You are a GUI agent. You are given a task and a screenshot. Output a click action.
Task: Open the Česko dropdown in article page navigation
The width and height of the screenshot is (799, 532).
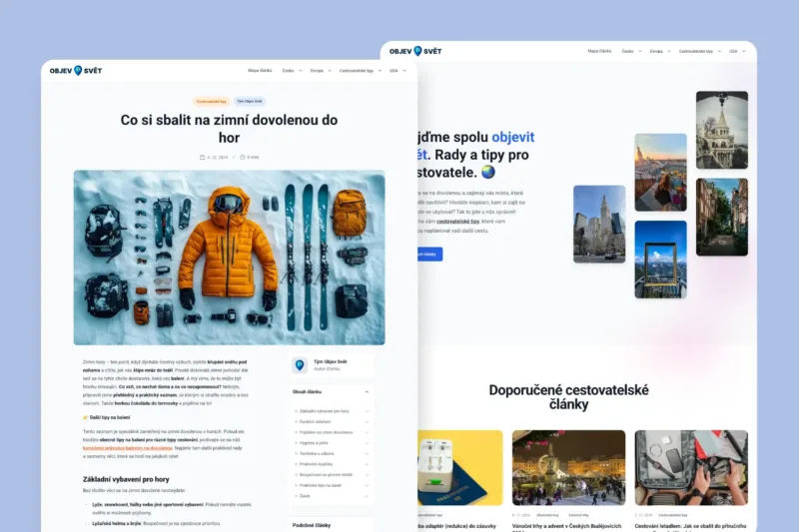point(290,71)
